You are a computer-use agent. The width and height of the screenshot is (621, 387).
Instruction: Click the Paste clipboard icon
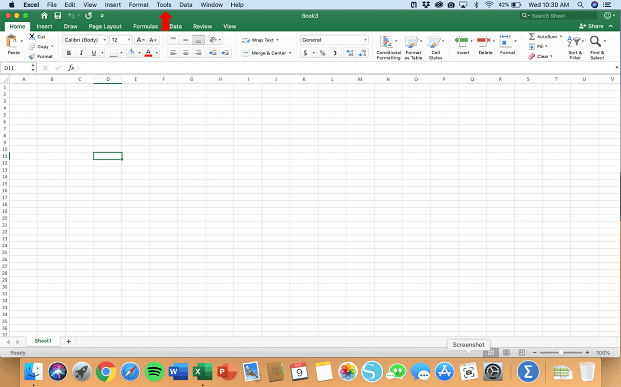pyautogui.click(x=11, y=42)
